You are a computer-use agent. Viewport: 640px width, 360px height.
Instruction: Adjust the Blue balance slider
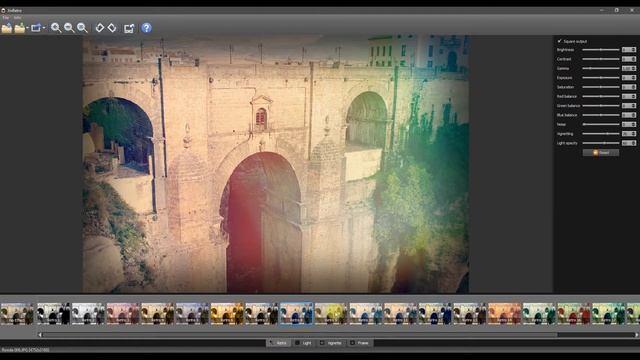click(601, 115)
